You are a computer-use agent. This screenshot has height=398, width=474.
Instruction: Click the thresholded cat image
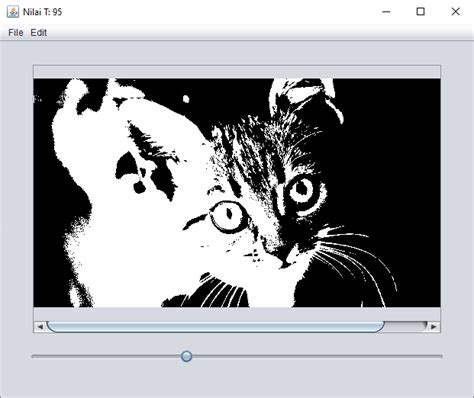point(237,193)
